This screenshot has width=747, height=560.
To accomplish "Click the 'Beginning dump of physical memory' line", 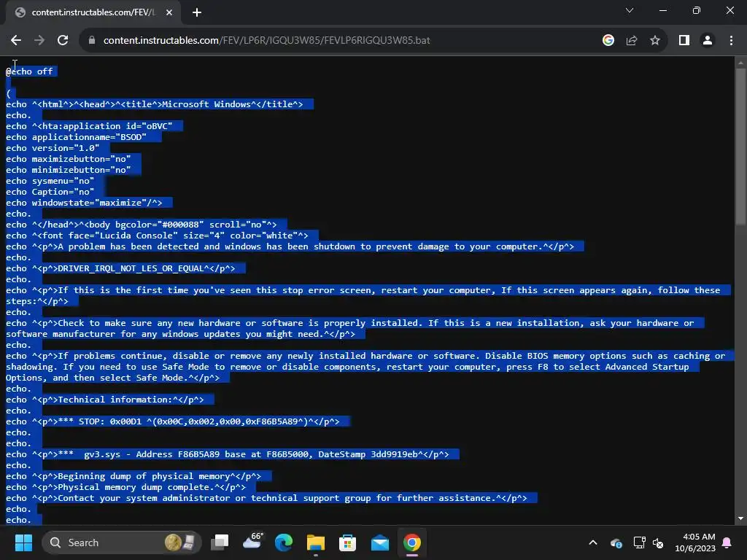I will (x=133, y=476).
